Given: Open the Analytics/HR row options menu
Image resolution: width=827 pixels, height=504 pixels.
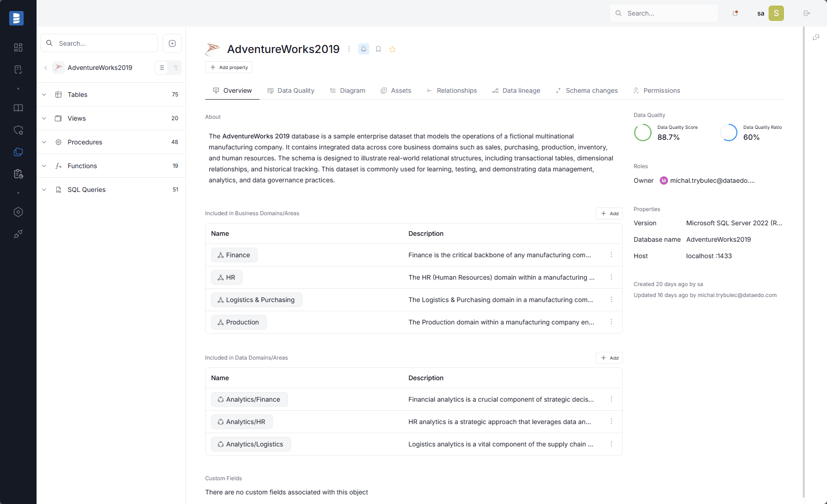Looking at the screenshot, I should [611, 421].
